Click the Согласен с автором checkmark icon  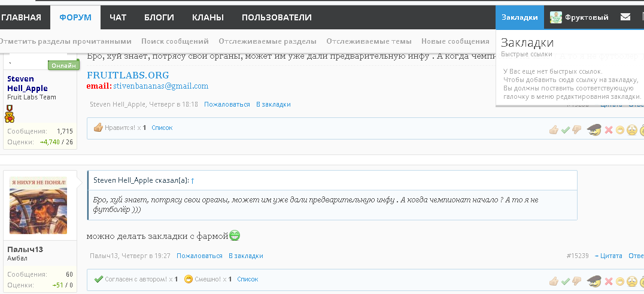pyautogui.click(x=98, y=279)
